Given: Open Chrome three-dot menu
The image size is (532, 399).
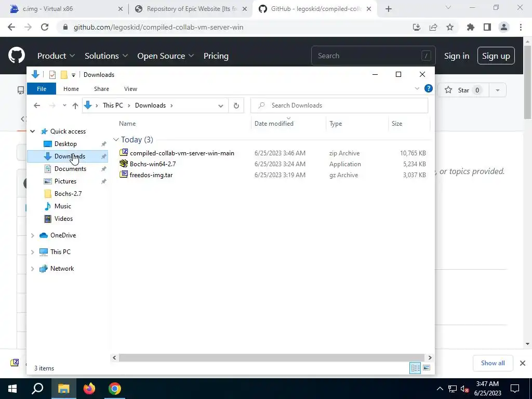Looking at the screenshot, I should (x=521, y=27).
